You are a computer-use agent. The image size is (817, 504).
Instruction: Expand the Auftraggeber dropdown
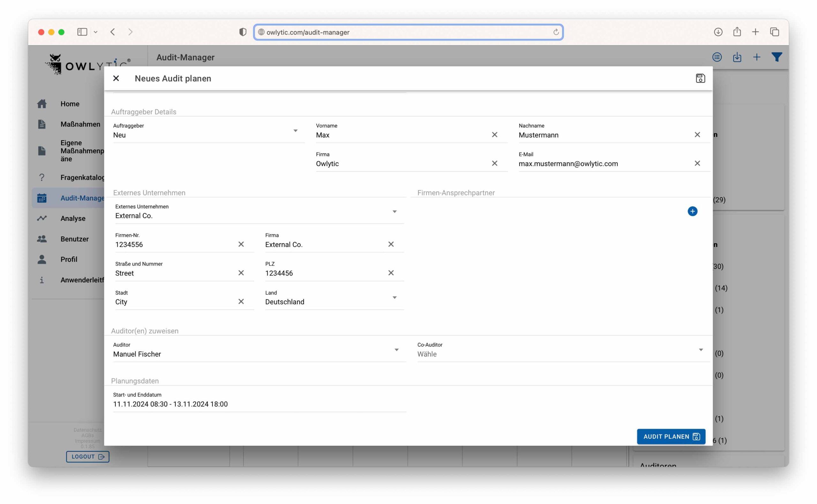pyautogui.click(x=295, y=131)
